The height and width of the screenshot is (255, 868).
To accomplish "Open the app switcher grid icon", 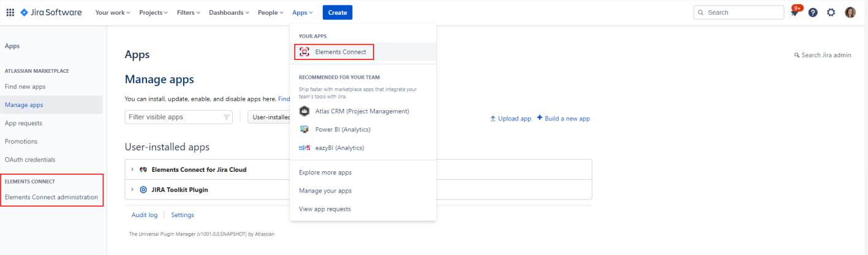I will coord(10,12).
